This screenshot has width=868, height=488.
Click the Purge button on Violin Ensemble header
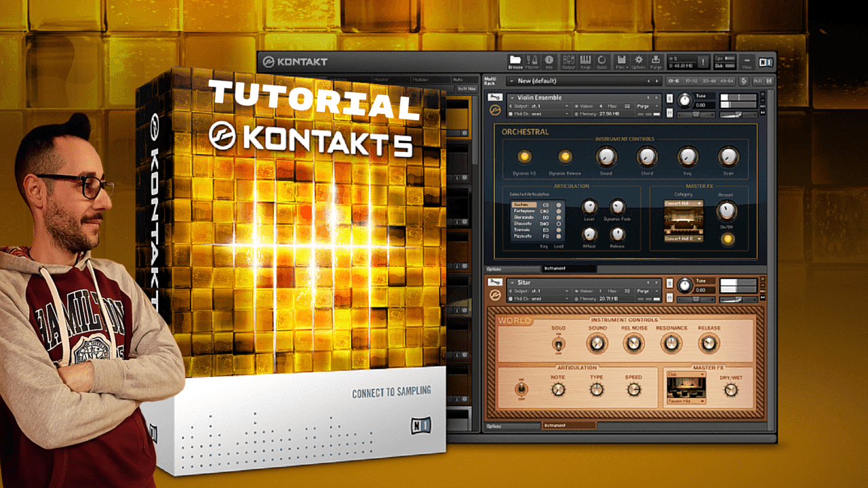click(644, 106)
